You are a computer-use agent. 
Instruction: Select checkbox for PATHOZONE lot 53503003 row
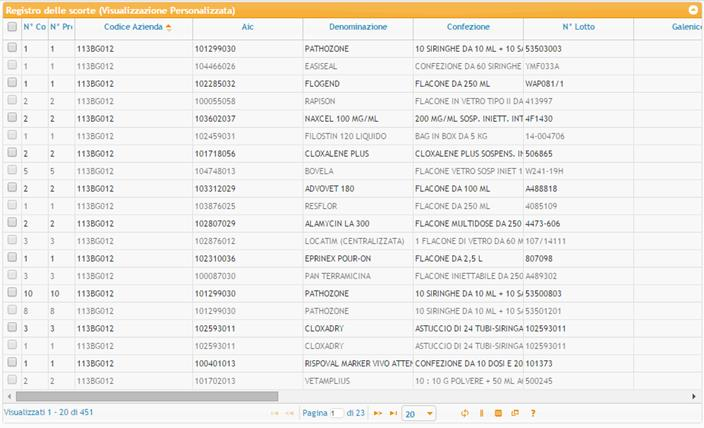[12, 47]
